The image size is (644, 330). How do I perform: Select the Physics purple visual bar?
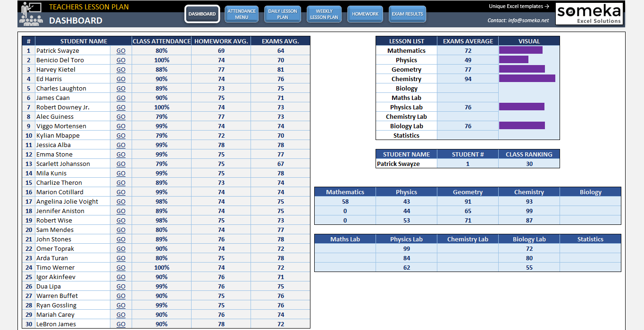[514, 59]
